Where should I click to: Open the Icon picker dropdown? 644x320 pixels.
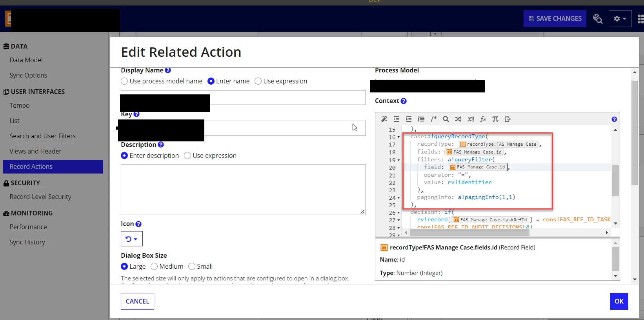(x=132, y=239)
